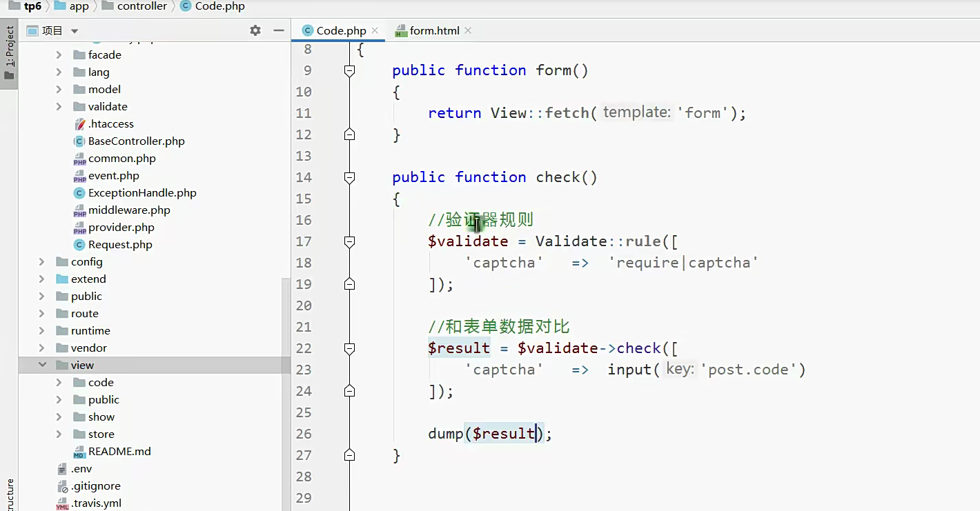Viewport: 980px width, 511px height.
Task: Click the app breadcrumb folder
Action: tap(71, 6)
